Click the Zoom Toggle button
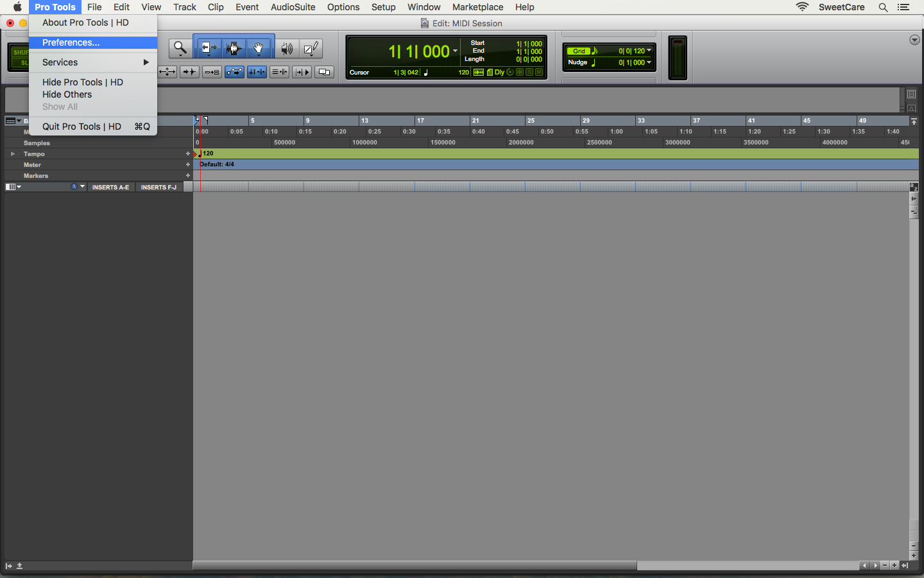 pyautogui.click(x=167, y=72)
